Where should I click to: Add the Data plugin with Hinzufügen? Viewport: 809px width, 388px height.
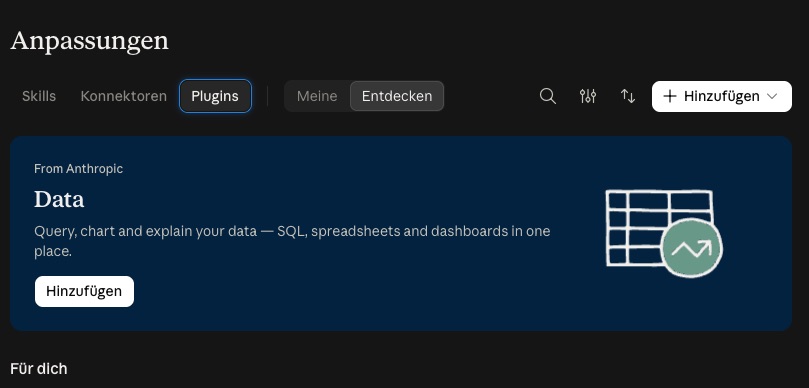(x=84, y=292)
